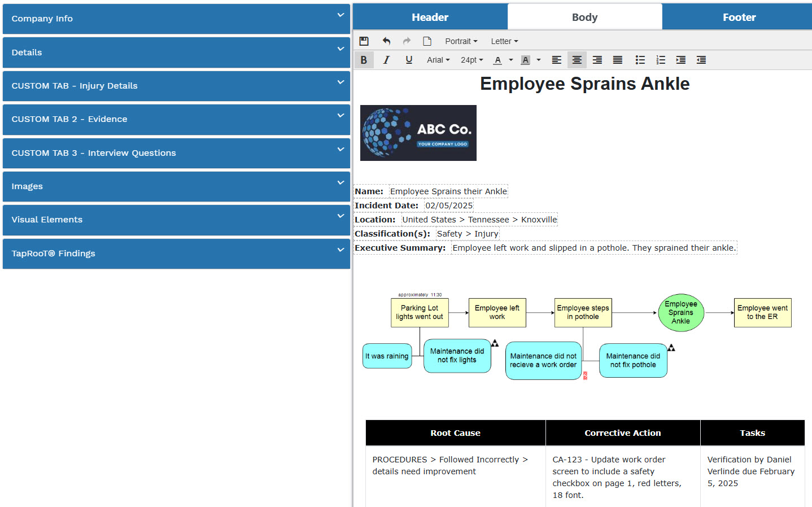Viewport: 812px width, 507px height.
Task: Click the ABC Co. logo image
Action: [x=418, y=133]
